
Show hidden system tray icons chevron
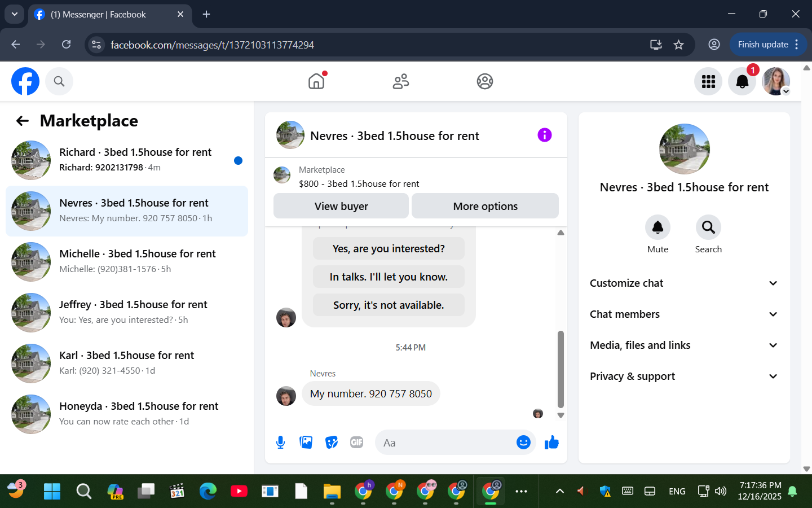[x=560, y=491]
